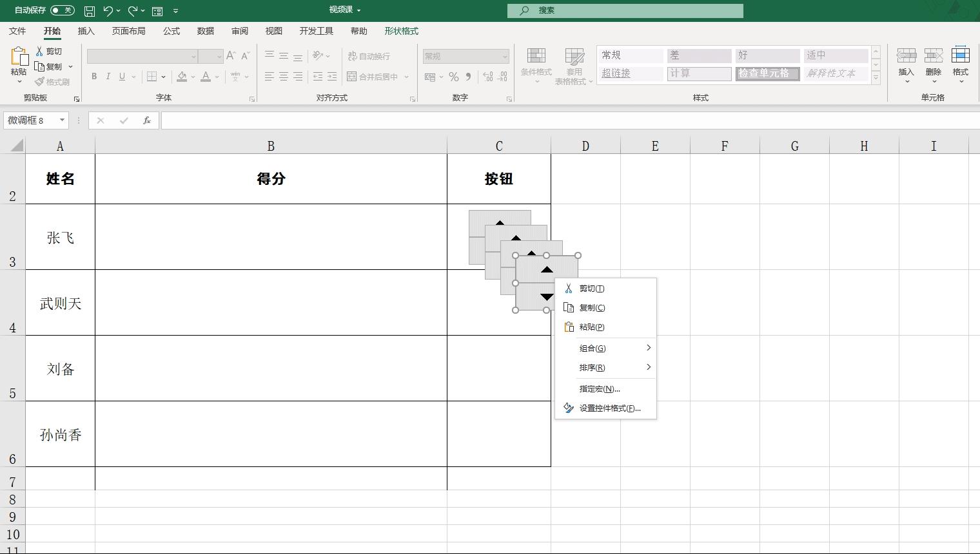Open the number format combo box
The width and height of the screenshot is (980, 554).
(x=465, y=56)
